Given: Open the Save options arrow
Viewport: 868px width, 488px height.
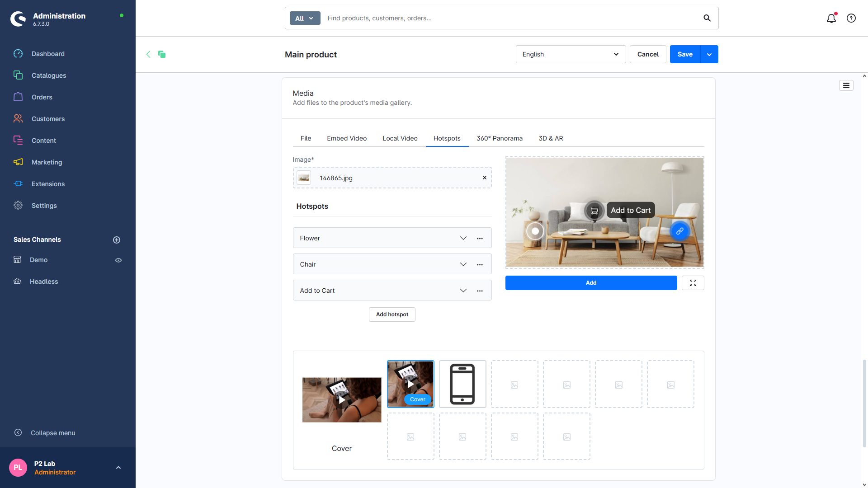Looking at the screenshot, I should pyautogui.click(x=709, y=54).
